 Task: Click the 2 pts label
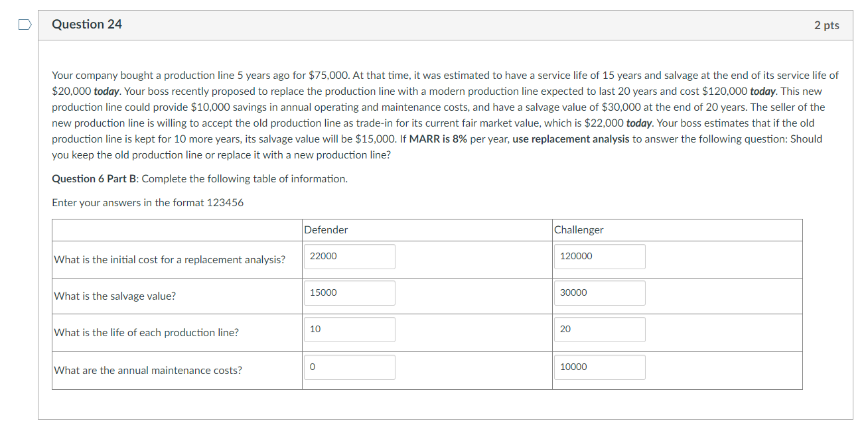click(826, 25)
